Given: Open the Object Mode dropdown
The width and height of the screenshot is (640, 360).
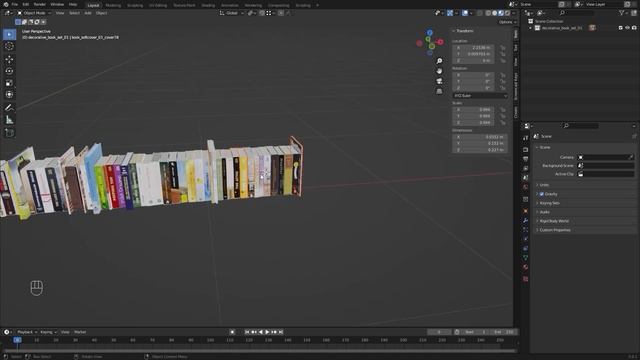Looking at the screenshot, I should click(x=34, y=13).
